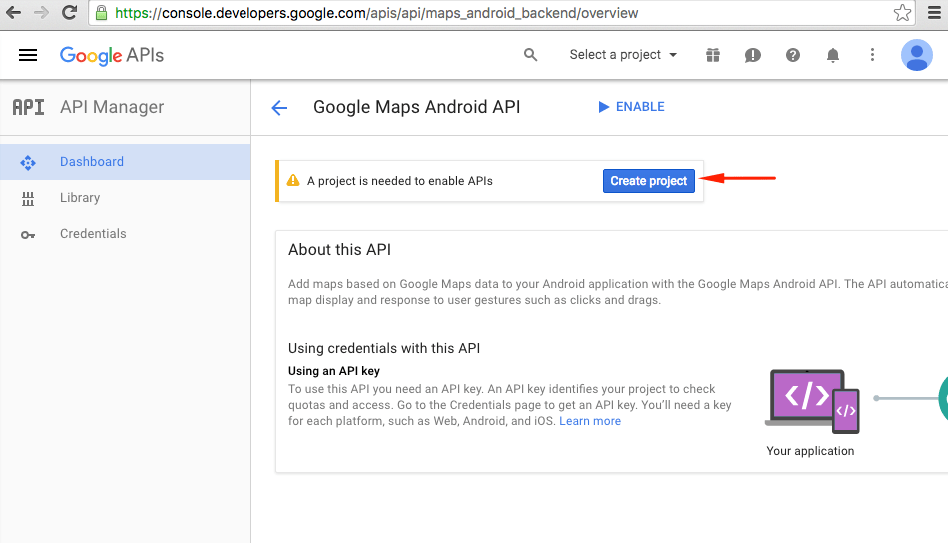The height and width of the screenshot is (543, 948).
Task: Open the Chrome browser menu icon
Action: [935, 13]
